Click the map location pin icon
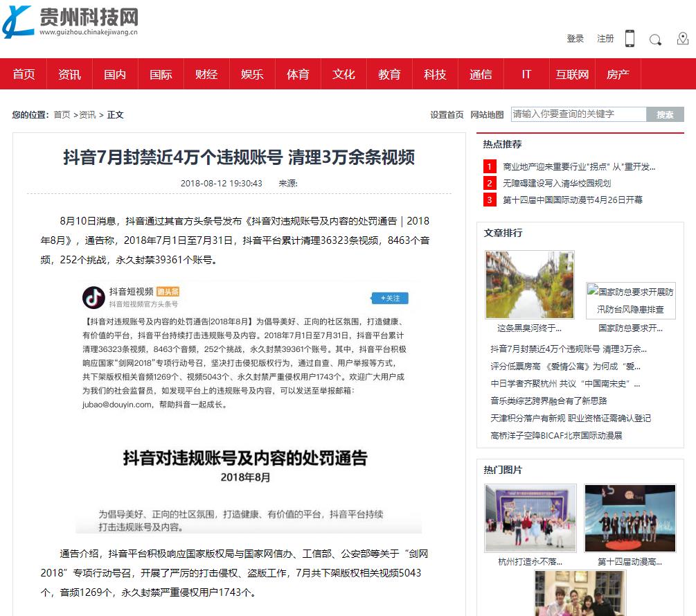Screen dimensions: 696x616 683,39
